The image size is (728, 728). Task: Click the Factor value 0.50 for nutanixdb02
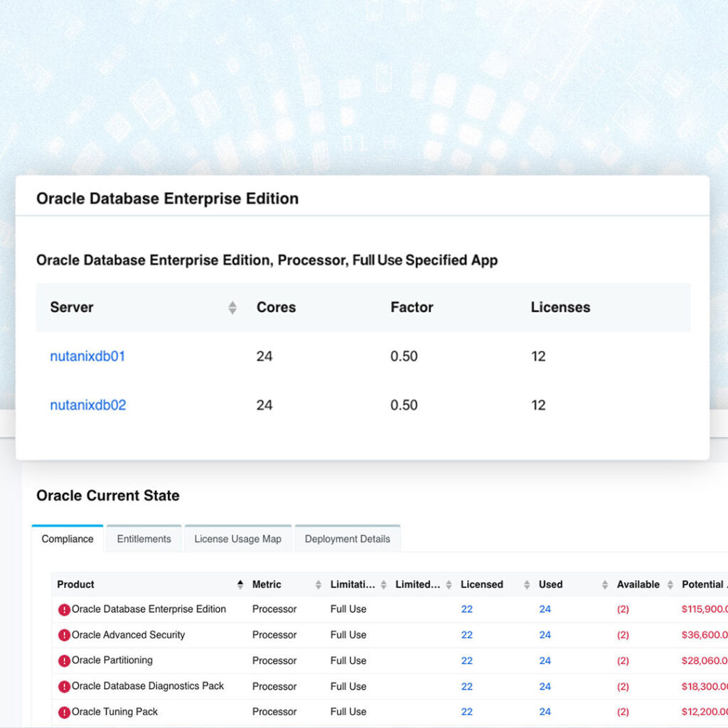pos(404,405)
